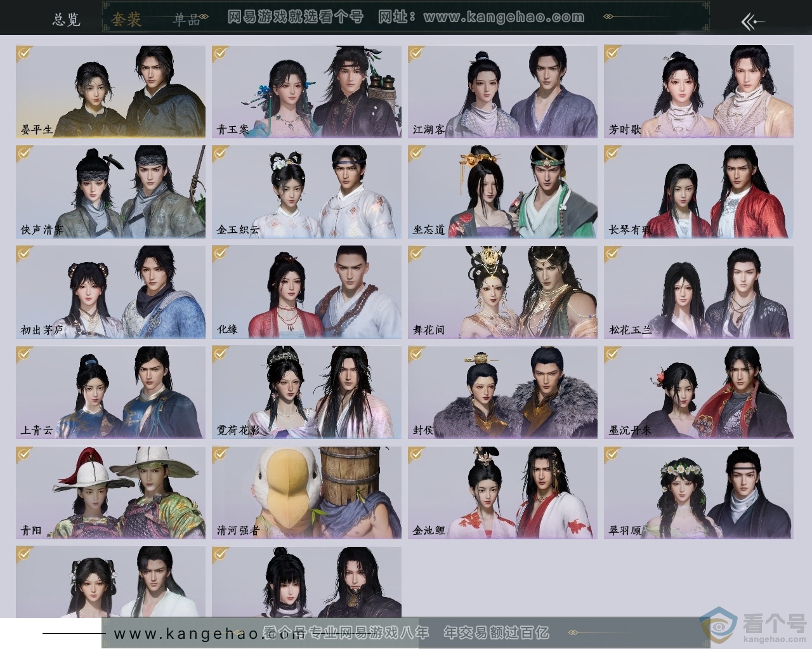Click the checkmark badge on 青阳 card
The image size is (812, 649).
(25, 454)
